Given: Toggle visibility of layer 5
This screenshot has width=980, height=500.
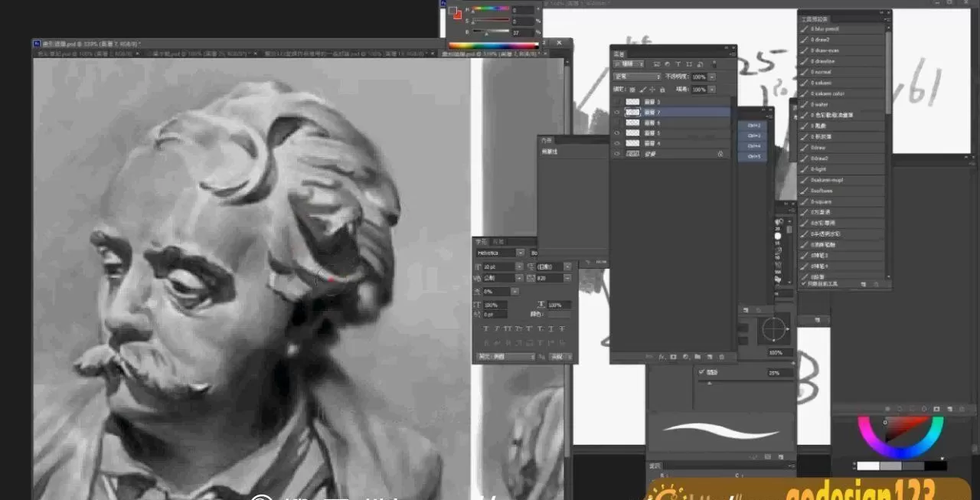Looking at the screenshot, I should click(617, 133).
